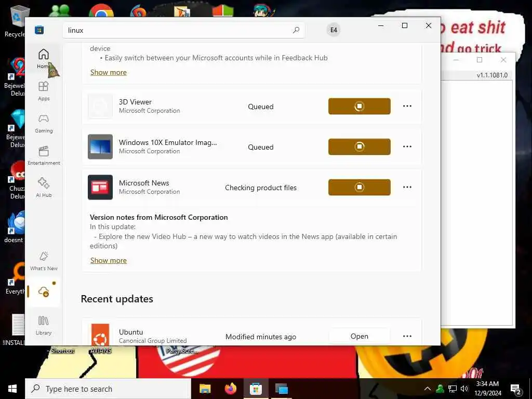Screen dimensions: 532x399
Task: Open more options for Ubuntu
Action: pyautogui.click(x=407, y=336)
